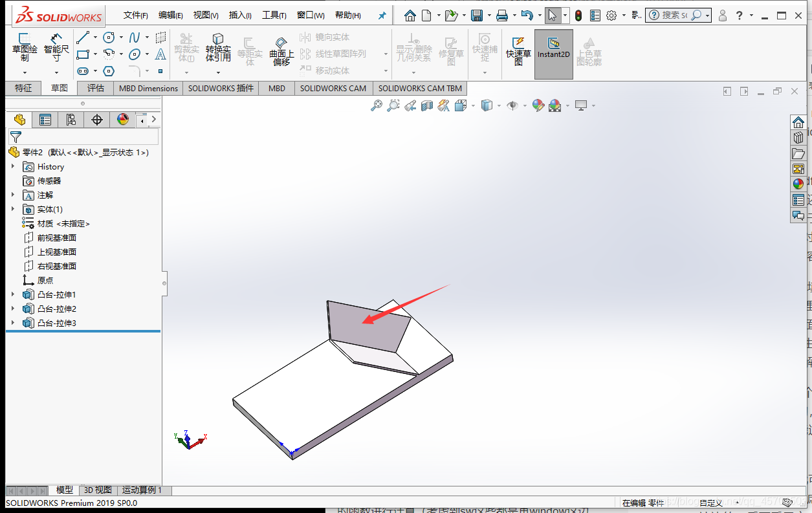Click Zoom to Fit in view toolbar
The width and height of the screenshot is (812, 513).
tap(377, 105)
